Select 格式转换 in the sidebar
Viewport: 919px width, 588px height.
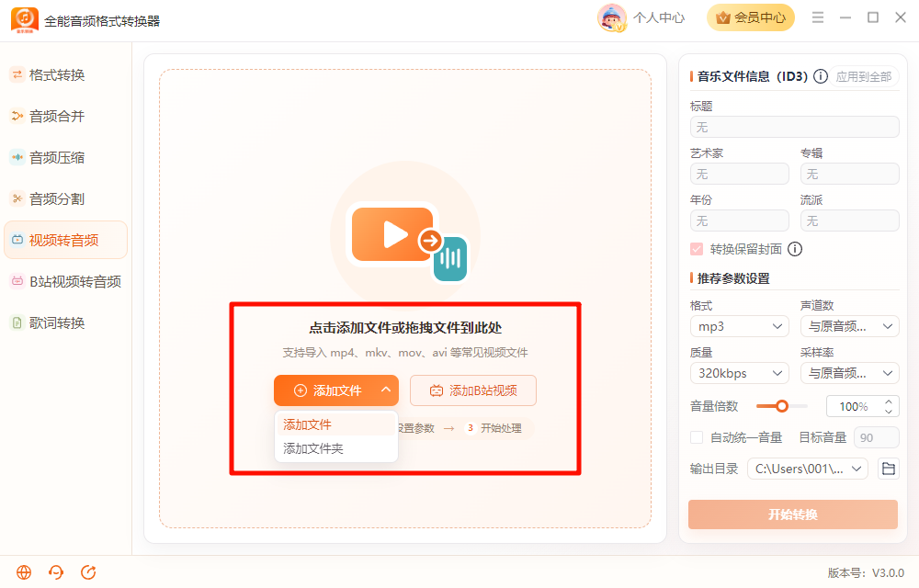click(x=65, y=75)
